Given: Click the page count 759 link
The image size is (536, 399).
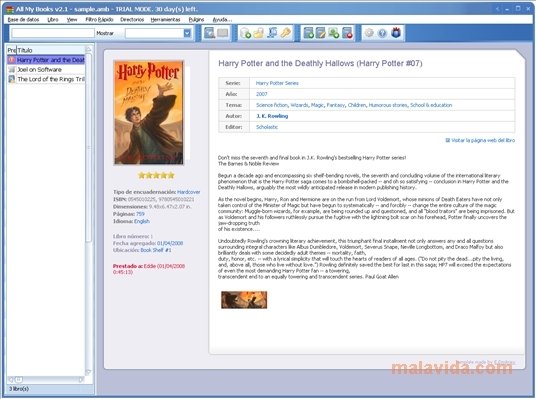Looking at the screenshot, I should coord(140,214).
